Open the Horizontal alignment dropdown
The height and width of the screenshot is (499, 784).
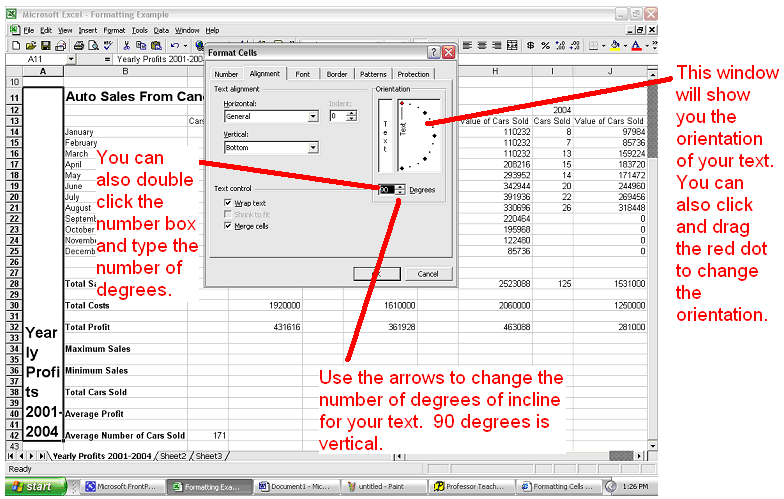313,116
